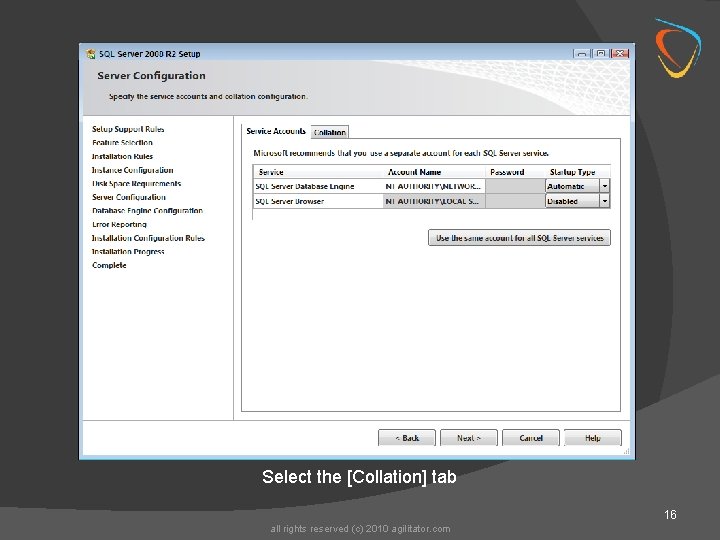Click the SQL Server Browser password field

(515, 201)
